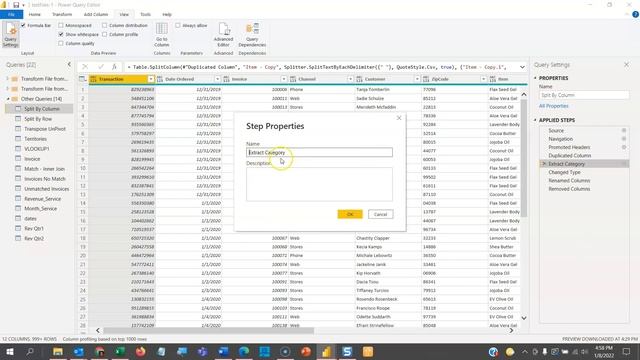
Task: Enable Column distribution checkbox
Action: coord(104,25)
